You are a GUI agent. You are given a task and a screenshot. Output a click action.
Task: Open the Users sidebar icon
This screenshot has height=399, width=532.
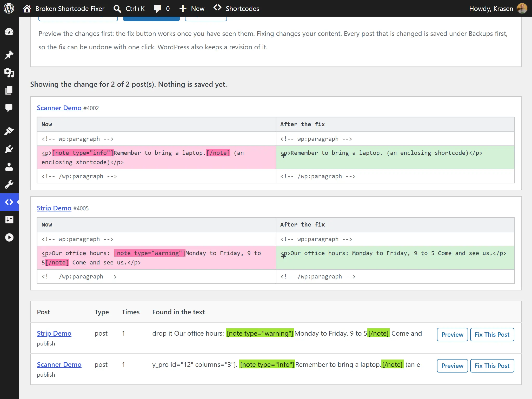tap(9, 167)
